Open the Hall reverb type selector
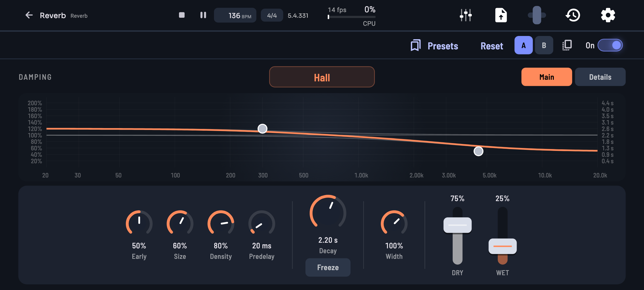The width and height of the screenshot is (644, 290). pos(322,77)
